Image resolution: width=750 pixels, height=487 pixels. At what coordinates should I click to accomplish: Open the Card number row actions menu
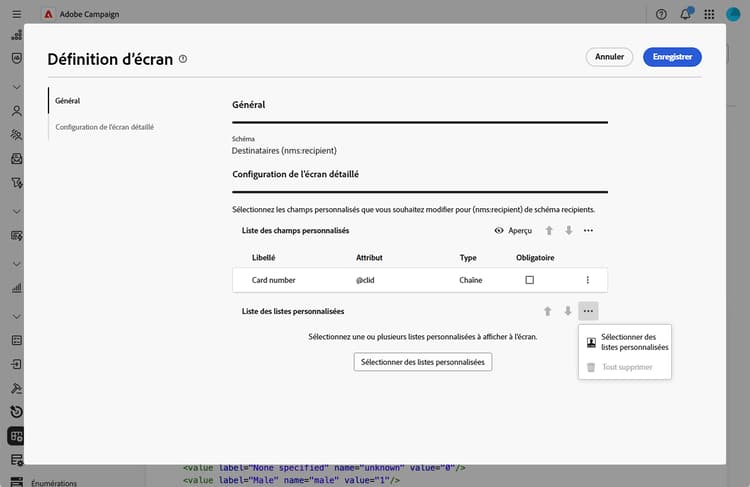click(x=587, y=280)
